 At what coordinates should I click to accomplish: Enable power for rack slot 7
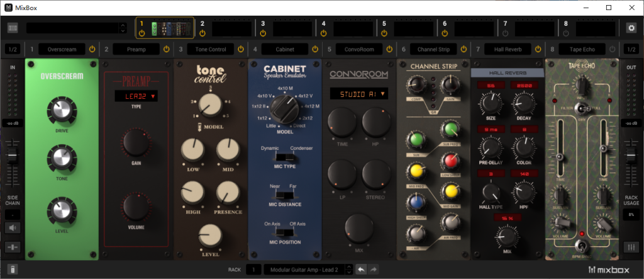coord(505,33)
